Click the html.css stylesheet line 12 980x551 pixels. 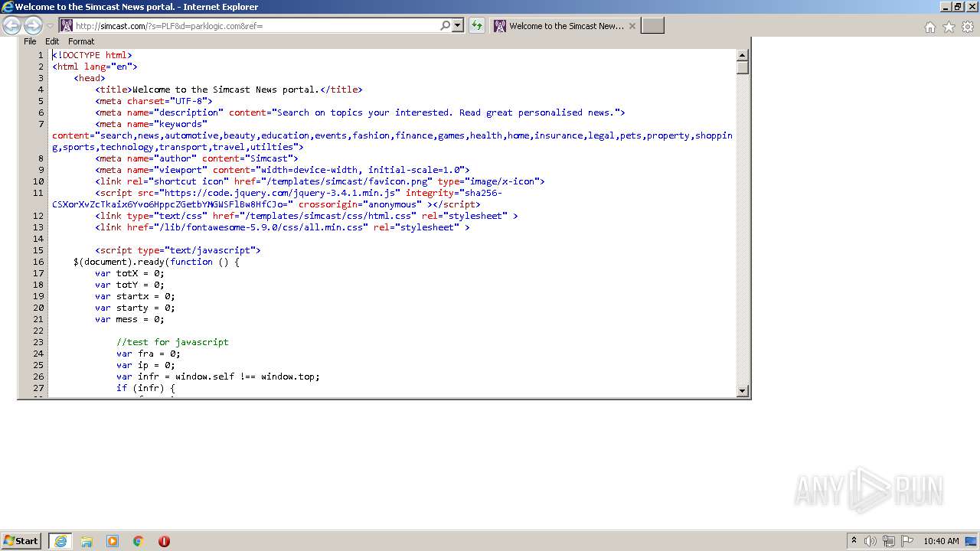tap(306, 216)
